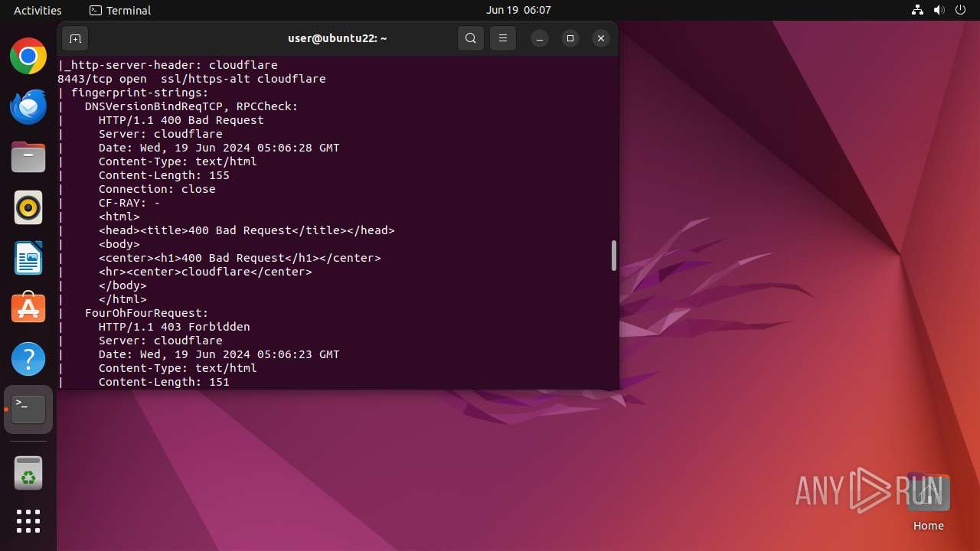Open the clock and calendar panel
980x551 pixels.
coord(518,10)
